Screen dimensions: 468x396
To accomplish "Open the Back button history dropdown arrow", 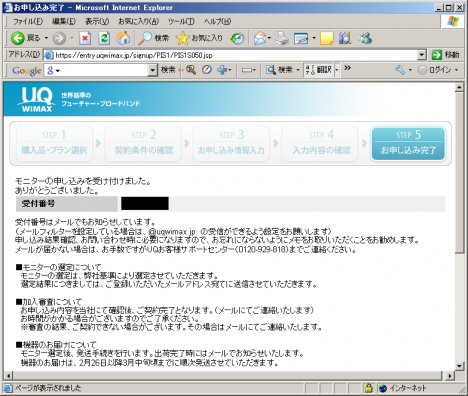I will coord(46,38).
